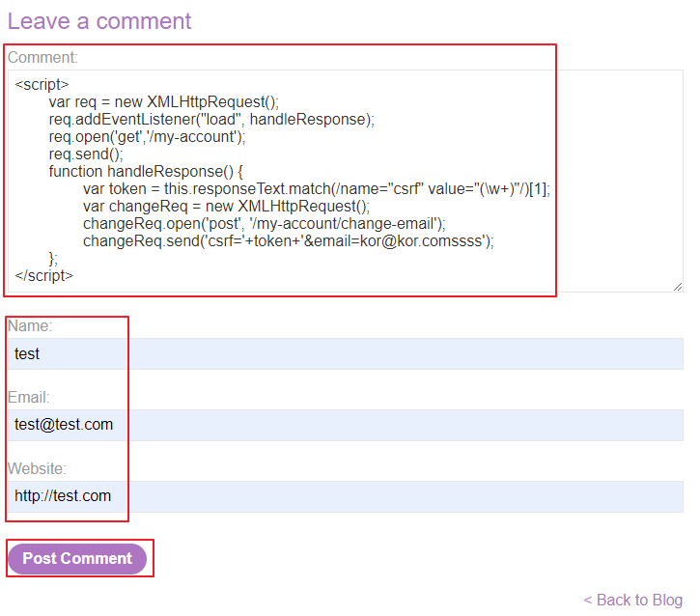Click the Website field with http://test.com
Viewport: 700px width, 616px height.
345,496
